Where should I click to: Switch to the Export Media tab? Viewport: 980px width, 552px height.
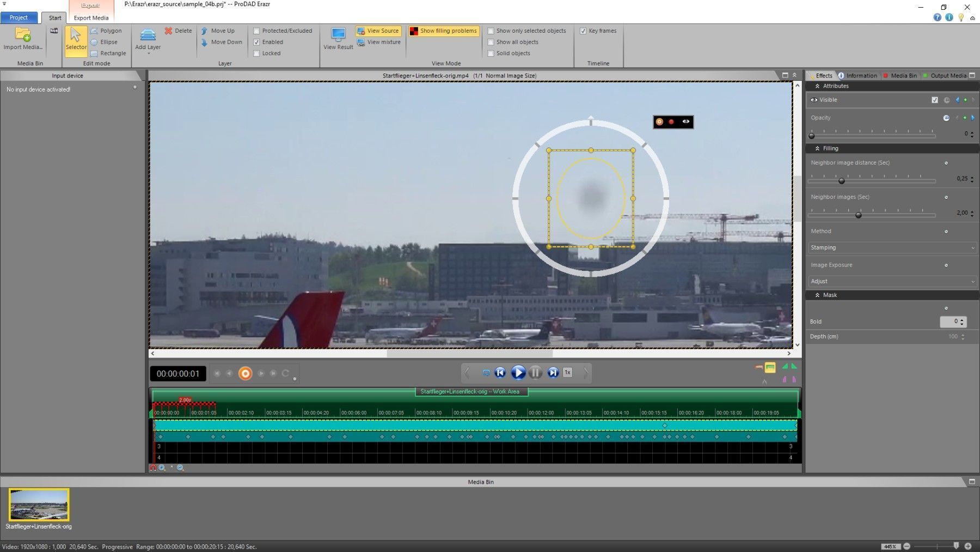point(91,18)
